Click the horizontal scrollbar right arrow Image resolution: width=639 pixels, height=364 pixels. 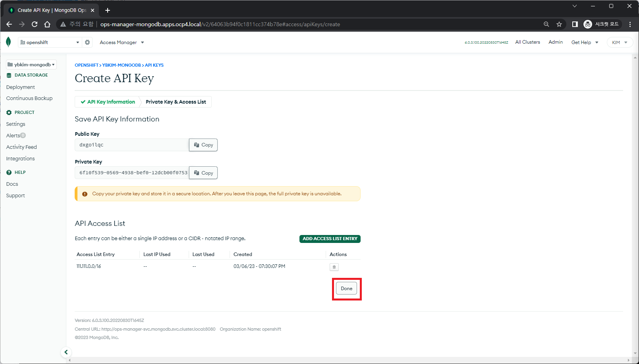[x=629, y=360]
